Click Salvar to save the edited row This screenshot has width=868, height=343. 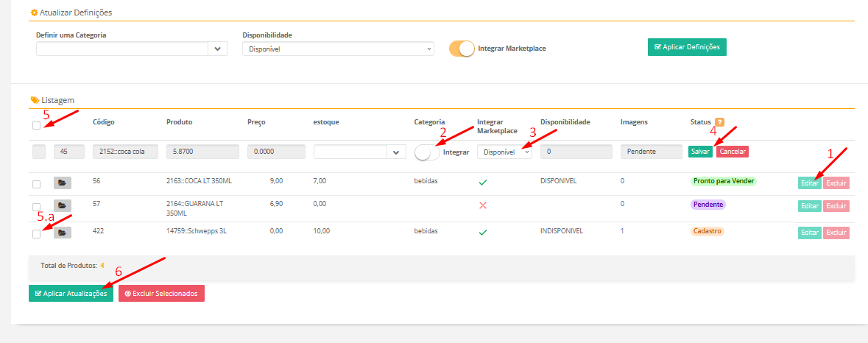(700, 152)
